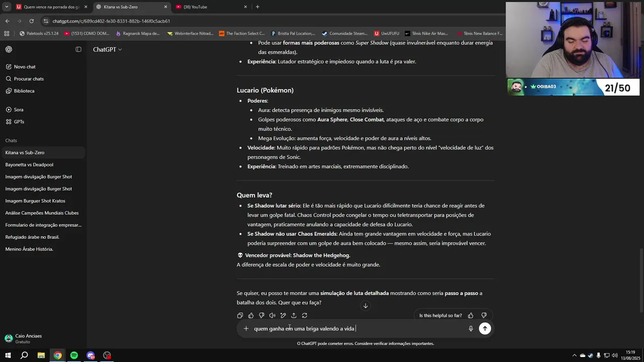Viewport: 644px width, 362px height.
Task: Copy the response with the copy icon
Action: coord(240,316)
